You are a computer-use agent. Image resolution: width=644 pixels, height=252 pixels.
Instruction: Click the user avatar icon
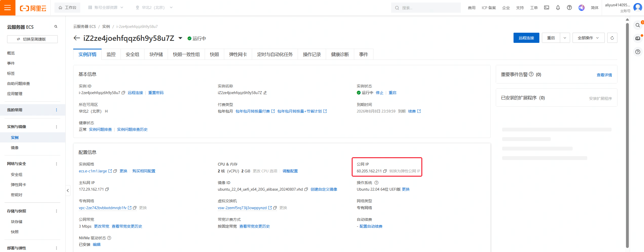point(637,7)
